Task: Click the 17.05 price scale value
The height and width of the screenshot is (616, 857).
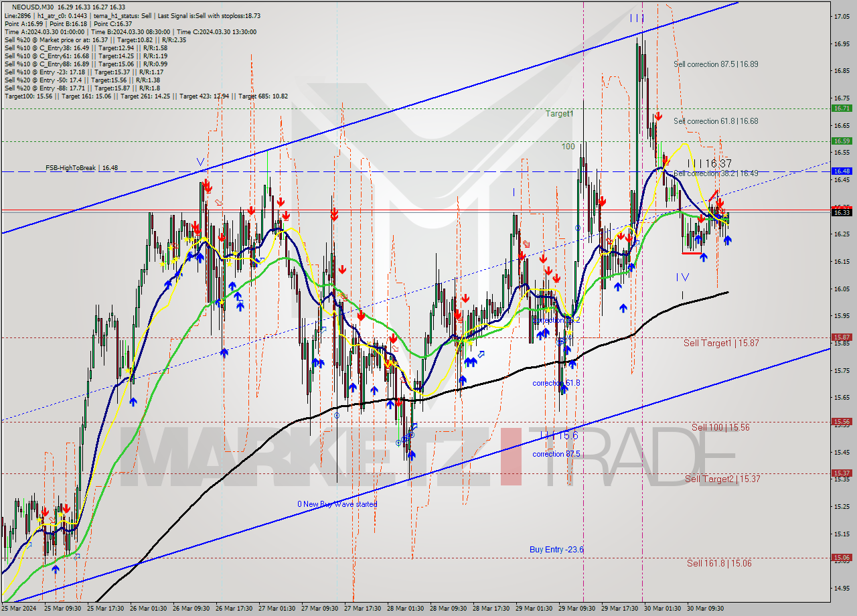Action: click(x=842, y=16)
